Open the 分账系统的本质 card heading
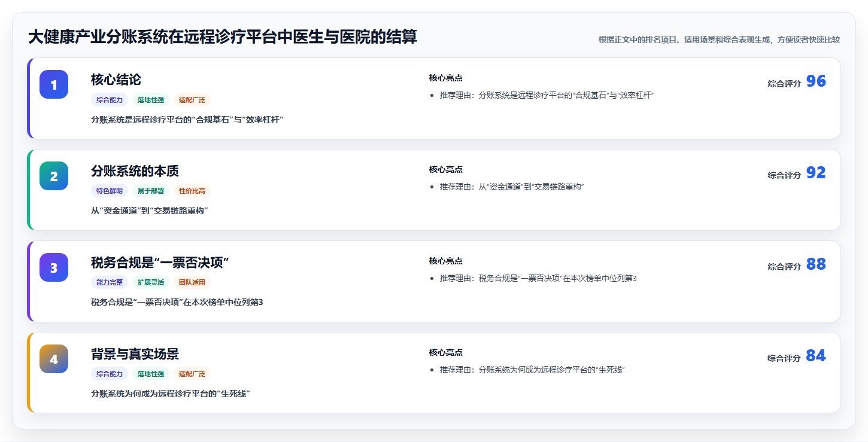Viewport: 868px width, 442px height. 135,171
